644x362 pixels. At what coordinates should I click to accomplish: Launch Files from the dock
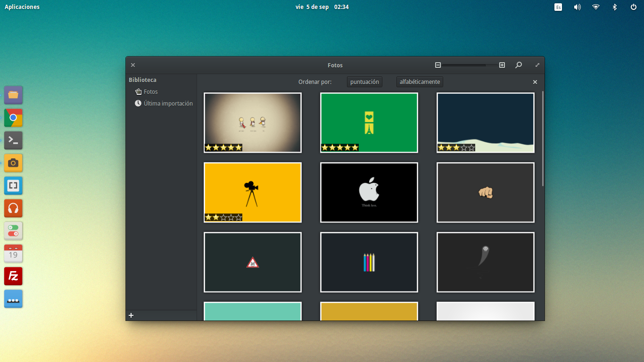tap(13, 95)
